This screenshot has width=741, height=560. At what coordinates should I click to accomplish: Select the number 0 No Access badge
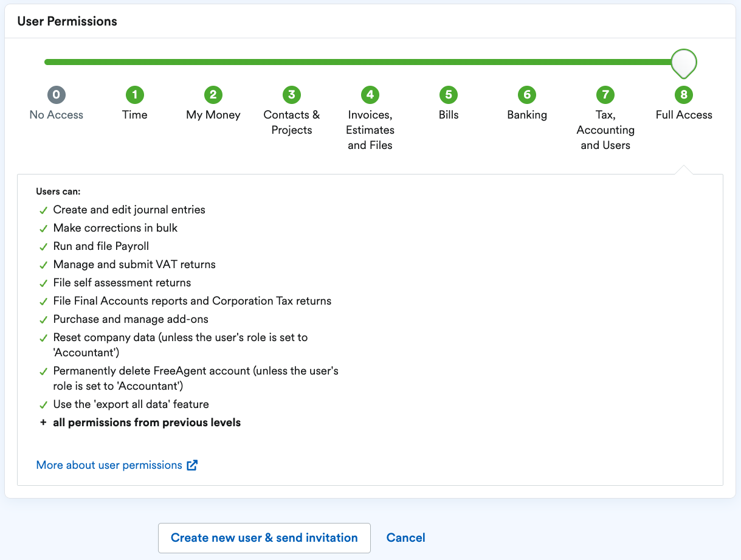click(56, 95)
